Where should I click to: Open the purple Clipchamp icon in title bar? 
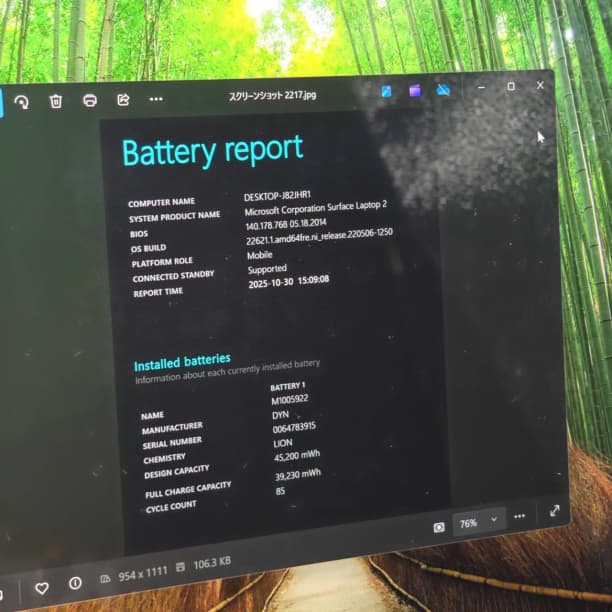[415, 91]
